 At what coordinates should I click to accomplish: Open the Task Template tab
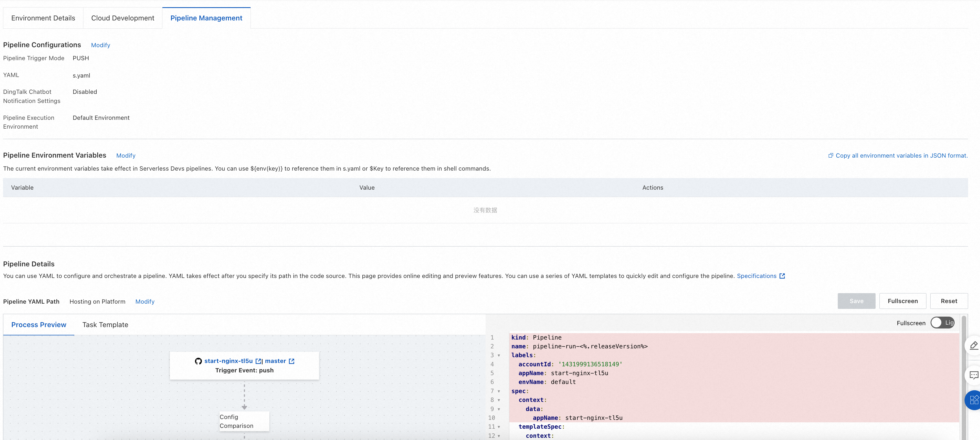[106, 325]
